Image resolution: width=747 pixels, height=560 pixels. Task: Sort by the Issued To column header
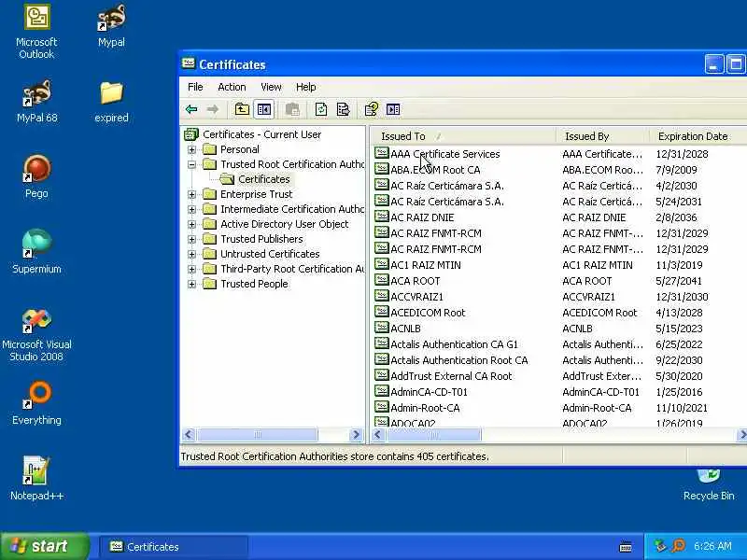click(462, 136)
